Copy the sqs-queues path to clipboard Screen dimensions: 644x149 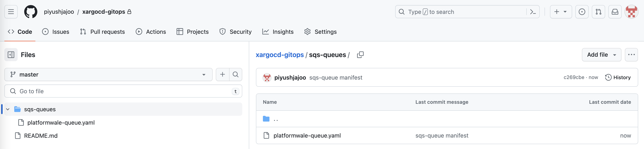click(x=360, y=55)
